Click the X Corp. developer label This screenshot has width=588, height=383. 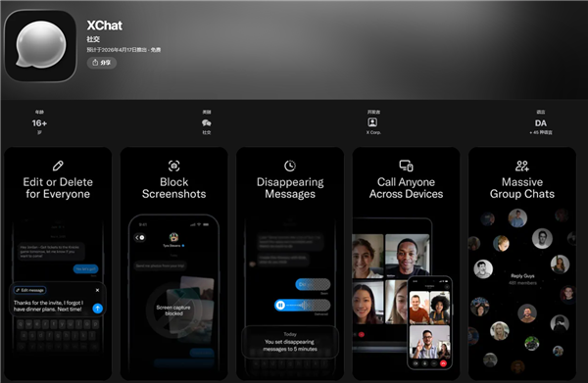point(373,132)
